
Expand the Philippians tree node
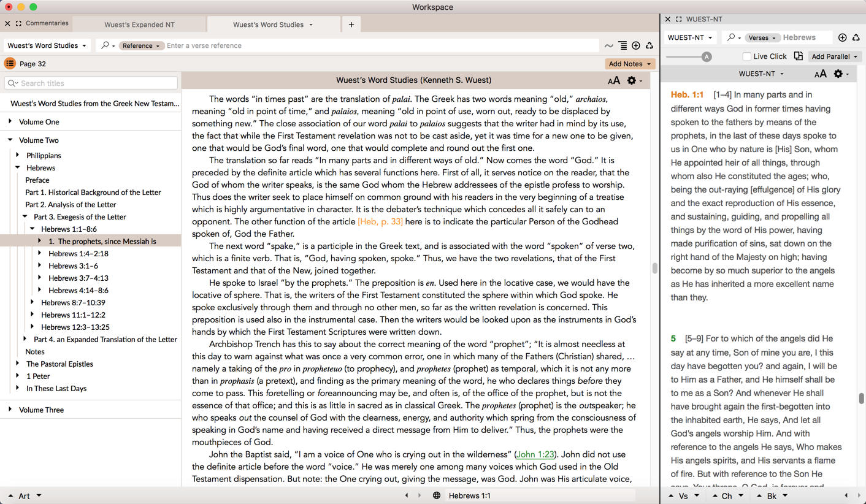click(17, 155)
